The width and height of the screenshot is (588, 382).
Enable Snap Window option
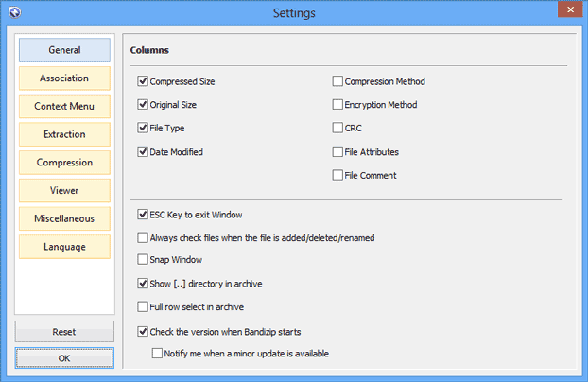click(143, 260)
